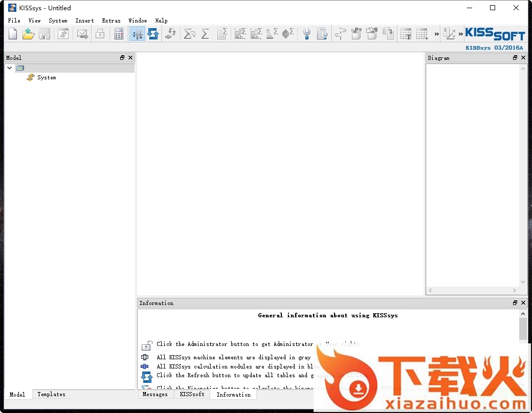Create a new model with the blank page icon
Image resolution: width=532 pixels, height=413 pixels.
click(x=13, y=34)
